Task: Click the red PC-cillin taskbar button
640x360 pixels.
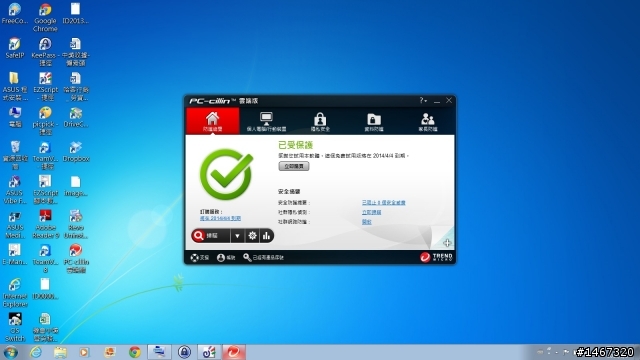Action: (x=234, y=352)
